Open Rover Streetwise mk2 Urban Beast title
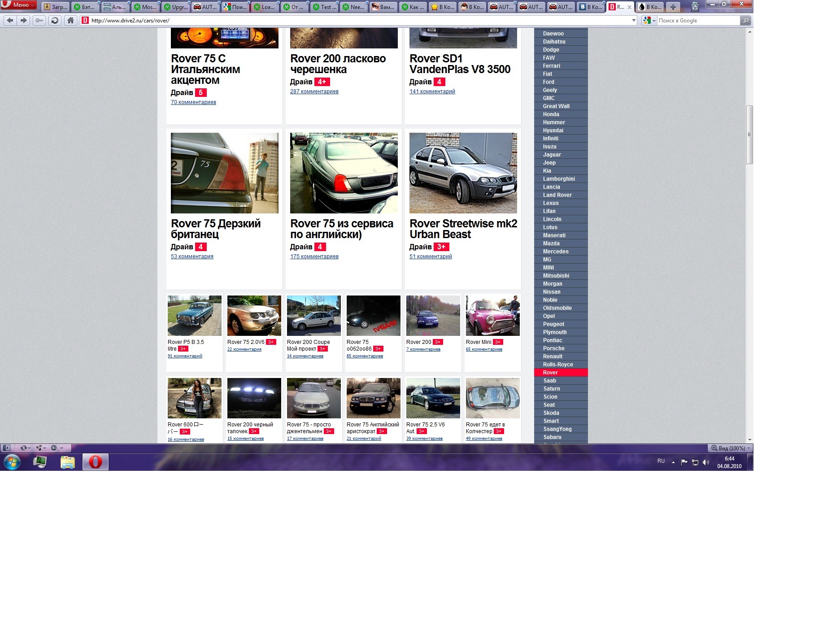This screenshot has width=840, height=630. point(463,229)
